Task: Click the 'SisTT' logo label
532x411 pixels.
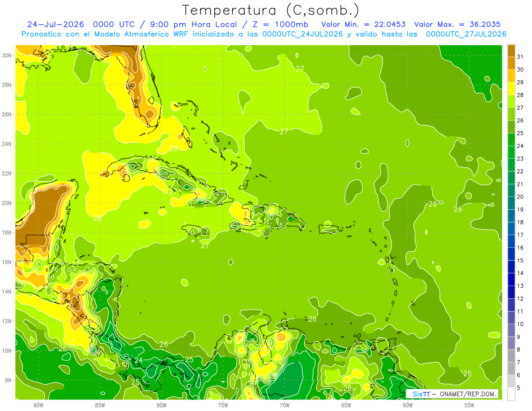Action: [420, 394]
